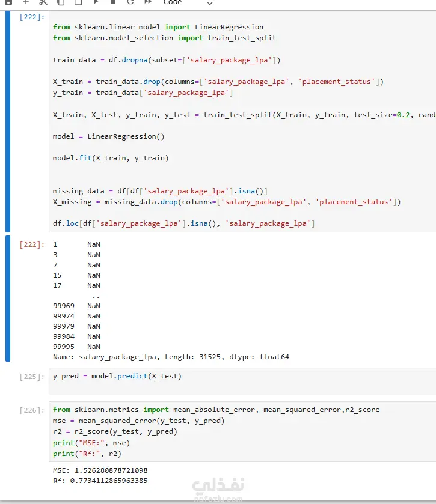436x504 pixels.
Task: Select cell prompt [225]
Action: (x=32, y=377)
